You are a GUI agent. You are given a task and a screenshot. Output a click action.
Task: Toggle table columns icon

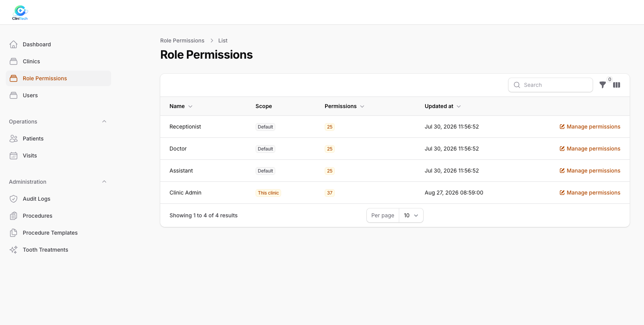point(617,85)
